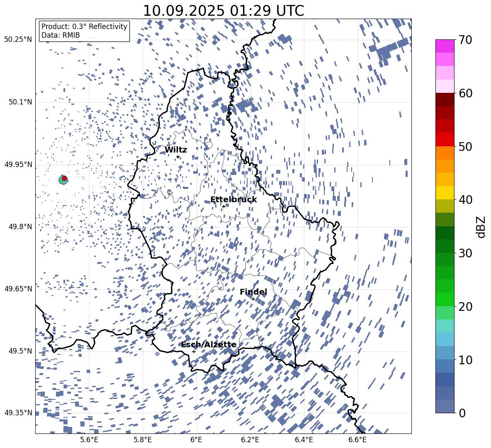491x448 pixels.
Task: Click the bright green 20 dBZ color band
Action: [x=445, y=299]
